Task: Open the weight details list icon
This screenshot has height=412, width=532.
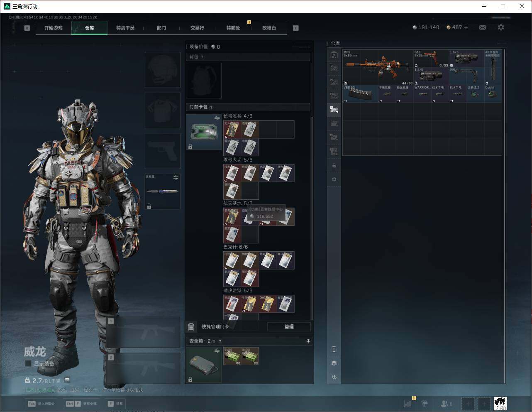Action: [x=67, y=380]
